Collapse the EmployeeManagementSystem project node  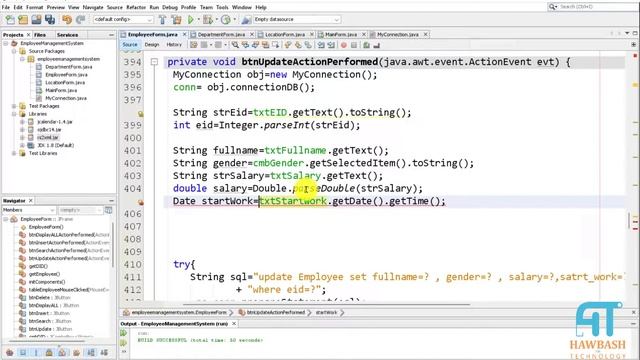pos(6,43)
